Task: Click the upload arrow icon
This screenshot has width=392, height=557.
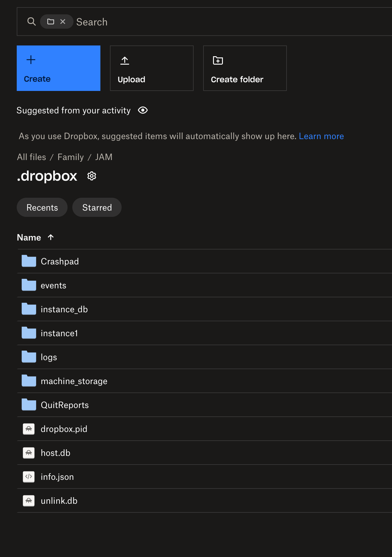Action: (125, 61)
